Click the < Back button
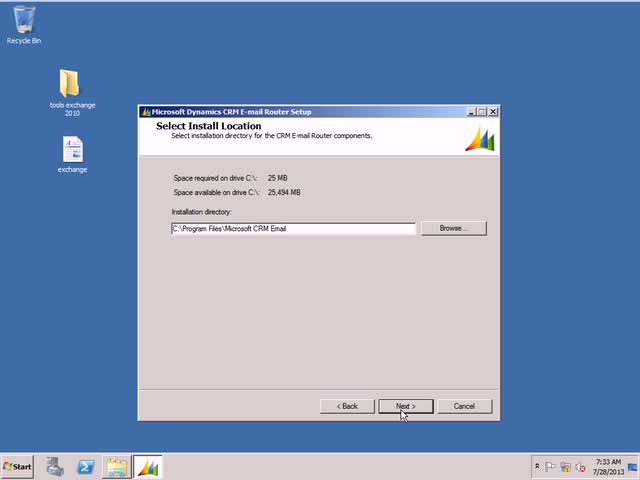The height and width of the screenshot is (480, 640). point(347,406)
